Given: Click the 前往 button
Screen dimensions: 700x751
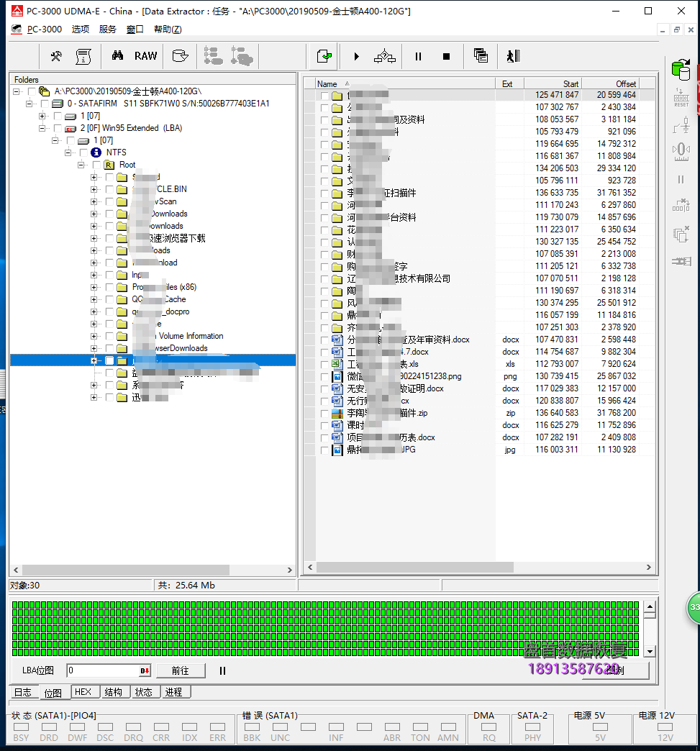Looking at the screenshot, I should pos(181,670).
